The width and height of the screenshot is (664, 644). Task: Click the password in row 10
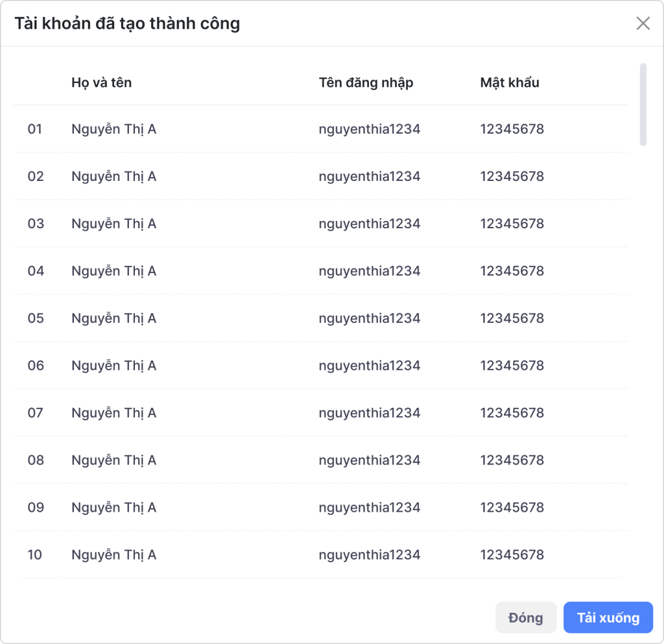point(512,555)
